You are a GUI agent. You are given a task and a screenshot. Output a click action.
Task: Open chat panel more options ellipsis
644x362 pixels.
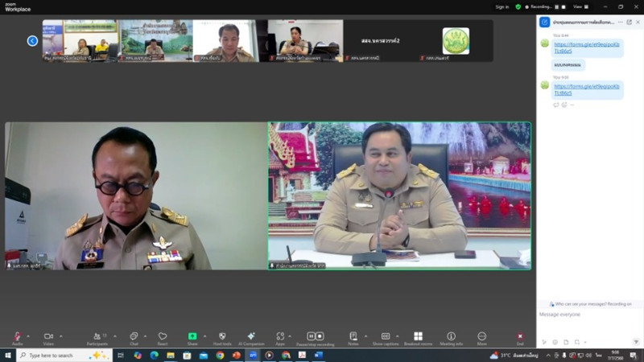pyautogui.click(x=620, y=23)
